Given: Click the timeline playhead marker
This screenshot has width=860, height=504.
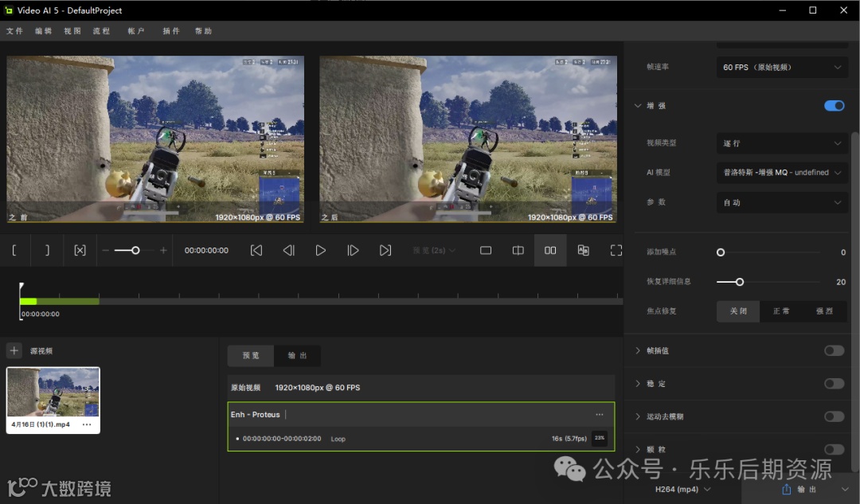Looking at the screenshot, I should (21, 287).
